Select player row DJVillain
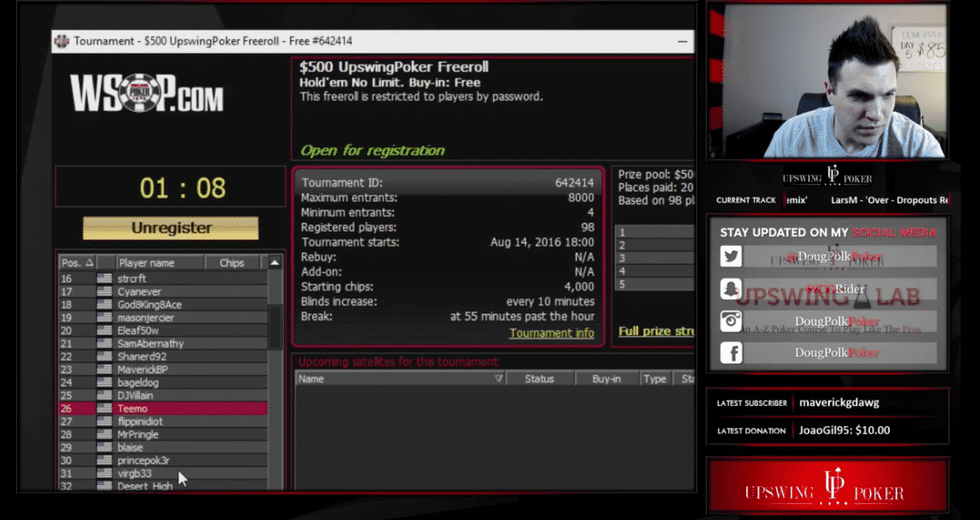Viewport: 980px width, 520px height. pos(162,395)
